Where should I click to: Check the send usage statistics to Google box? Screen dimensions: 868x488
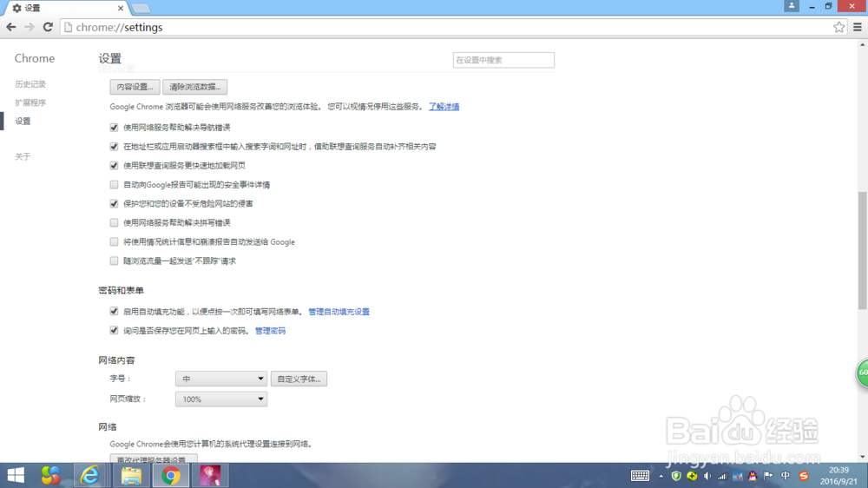tap(114, 242)
